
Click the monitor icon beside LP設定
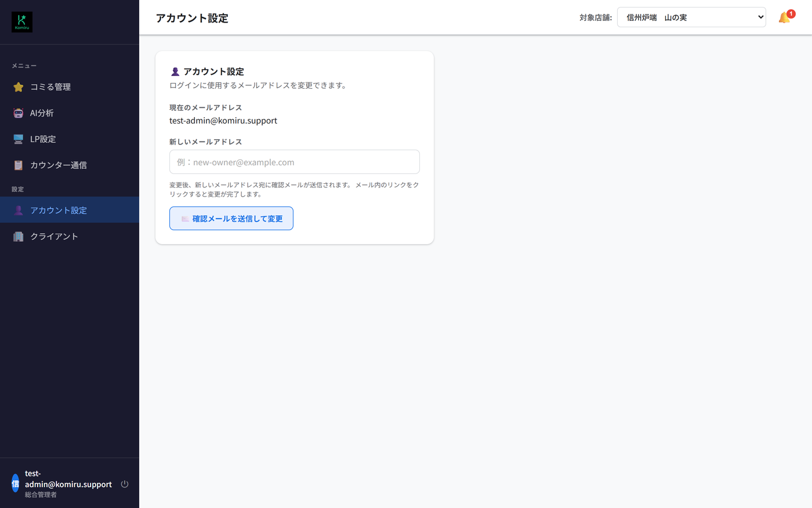19,139
